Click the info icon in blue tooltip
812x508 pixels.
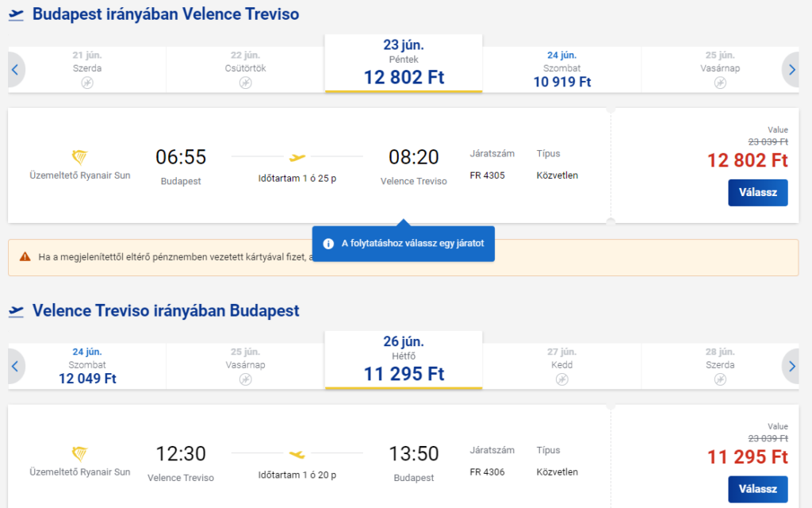[x=328, y=244]
